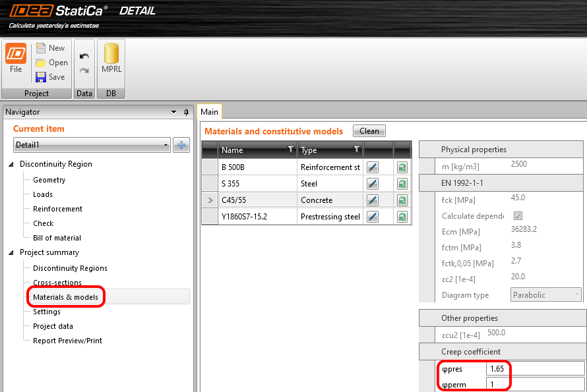Collapse the Discontinuity Region tree node
Screen dimensions: 587x392
pos(11,164)
